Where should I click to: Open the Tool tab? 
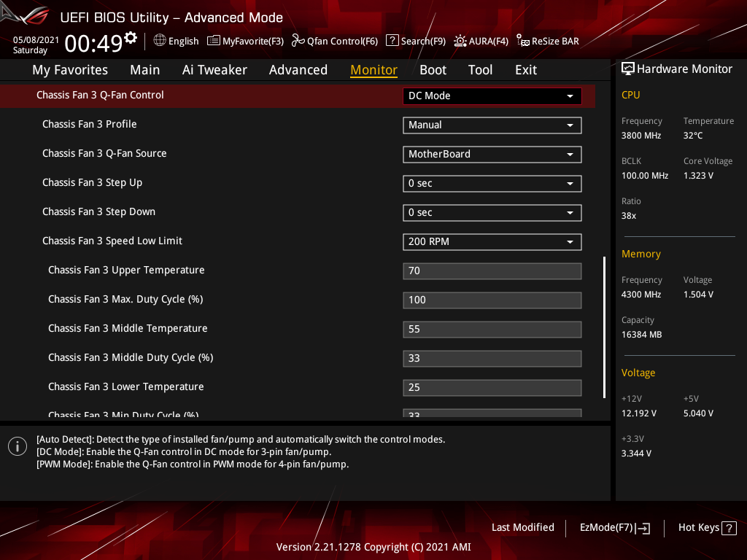(x=480, y=70)
